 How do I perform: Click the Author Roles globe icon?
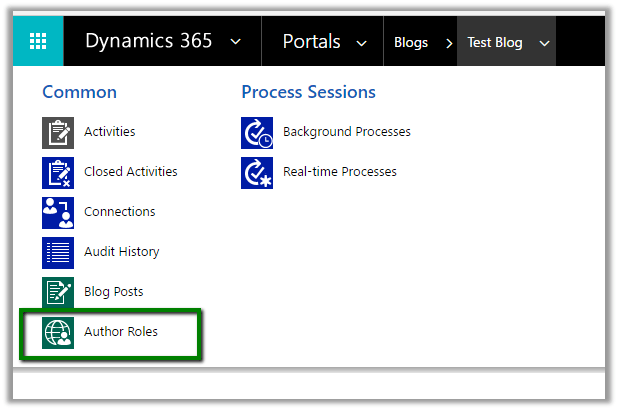[x=58, y=332]
